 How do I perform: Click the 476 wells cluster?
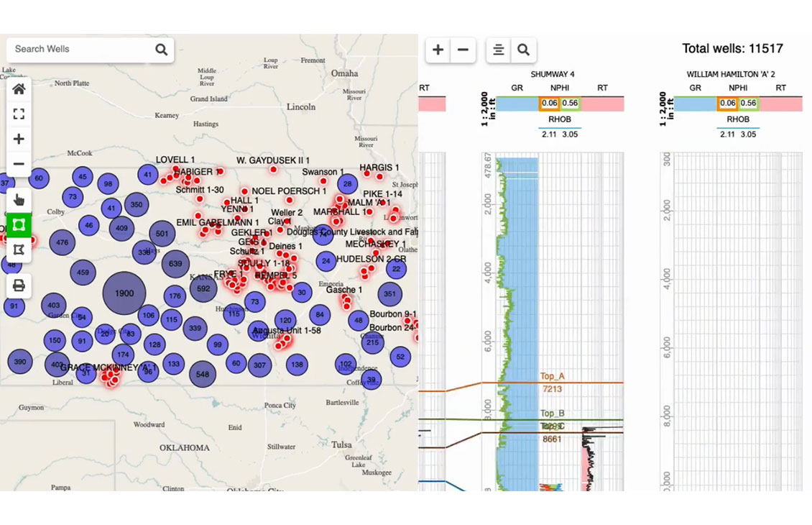click(x=62, y=242)
